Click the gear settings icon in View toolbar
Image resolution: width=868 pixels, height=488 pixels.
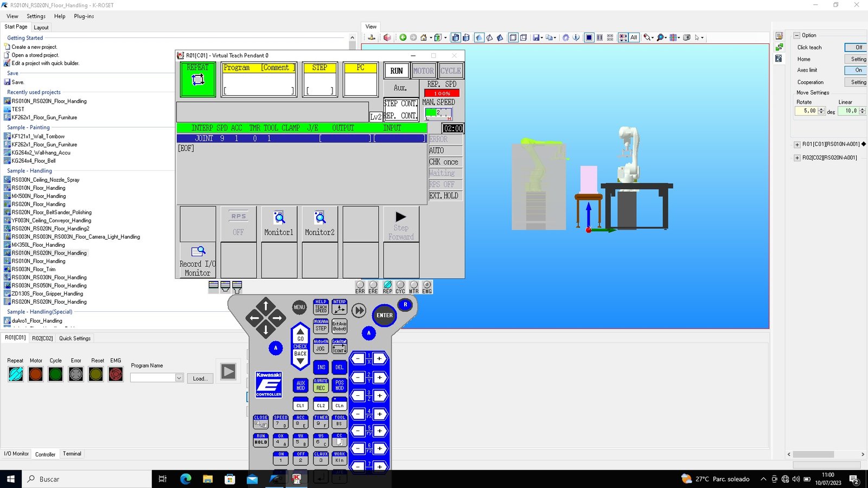[x=566, y=37]
